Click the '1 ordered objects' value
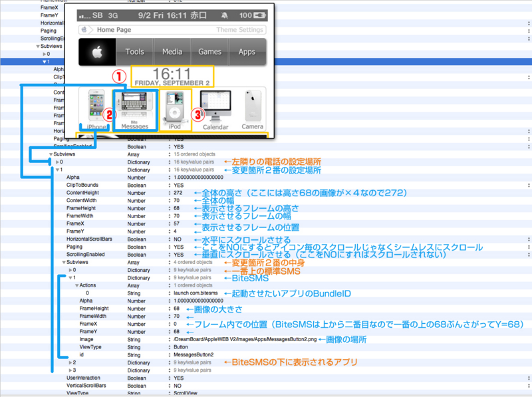The height and width of the screenshot is (397, 532). pyautogui.click(x=193, y=285)
